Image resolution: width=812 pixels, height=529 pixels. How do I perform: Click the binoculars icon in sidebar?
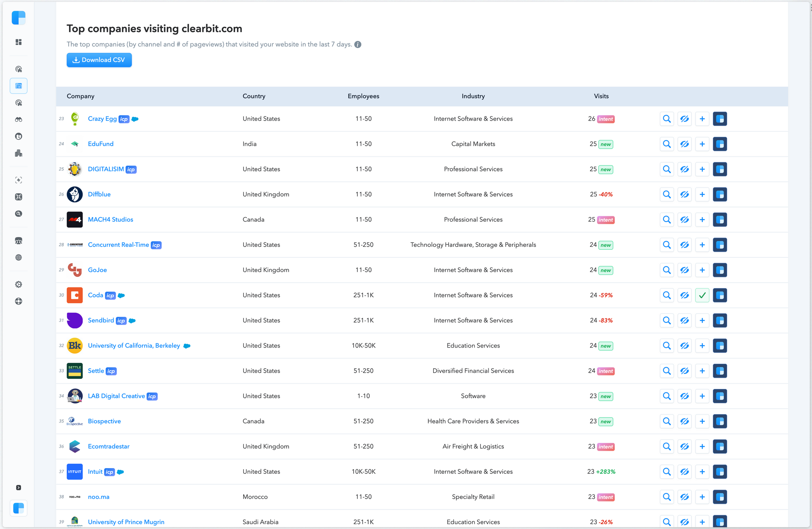(19, 120)
